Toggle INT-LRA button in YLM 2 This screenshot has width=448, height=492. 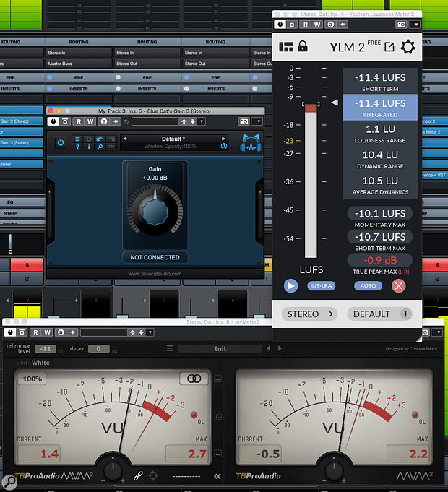321,286
